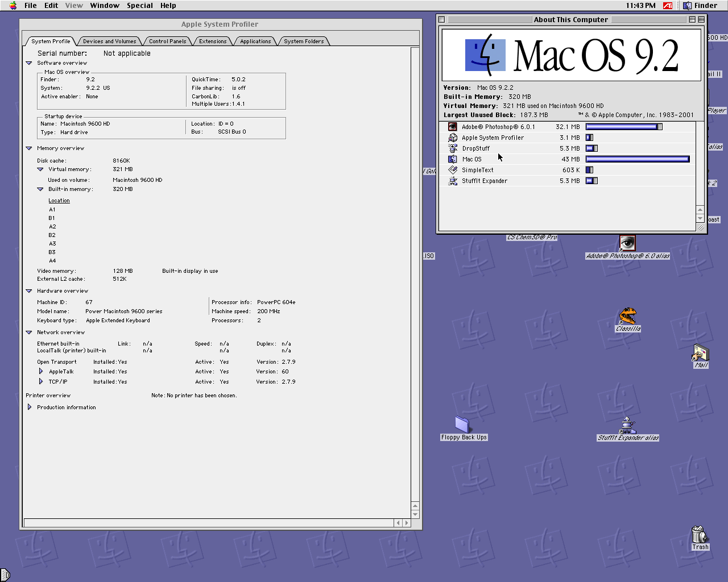Screen dimensions: 728x582
Task: Click the Open Transport row label
Action: pyautogui.click(x=57, y=362)
